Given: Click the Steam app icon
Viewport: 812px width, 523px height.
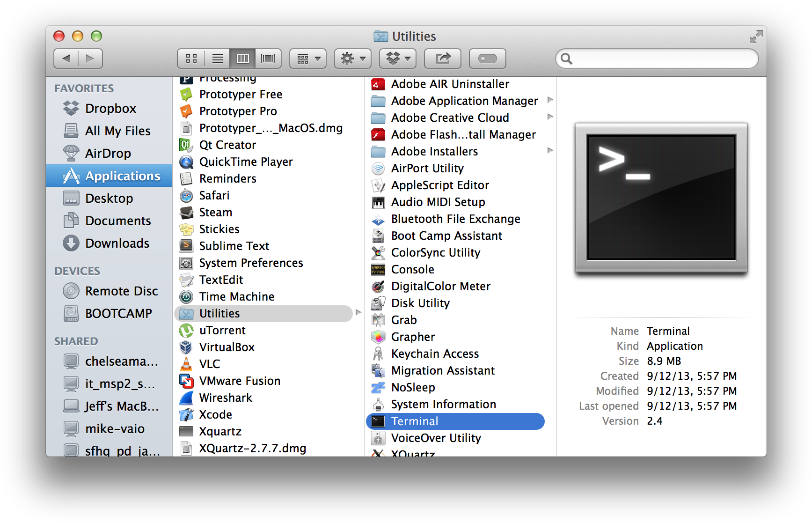Looking at the screenshot, I should [186, 213].
